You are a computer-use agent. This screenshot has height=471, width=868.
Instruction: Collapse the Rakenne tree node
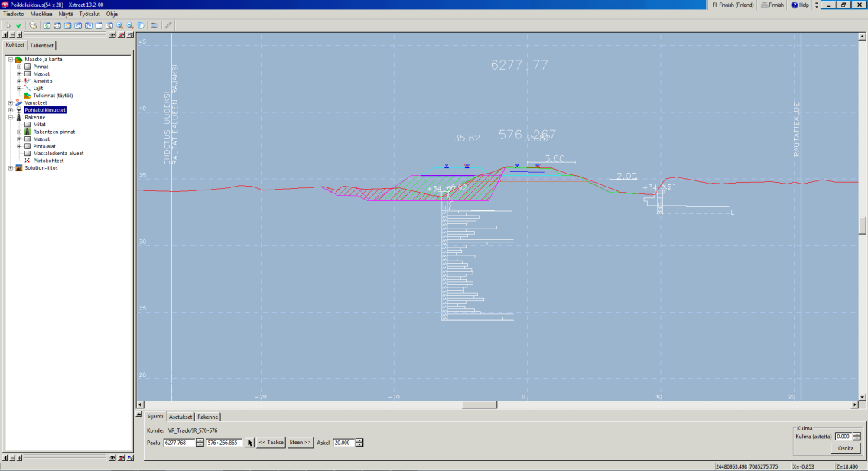(x=11, y=117)
